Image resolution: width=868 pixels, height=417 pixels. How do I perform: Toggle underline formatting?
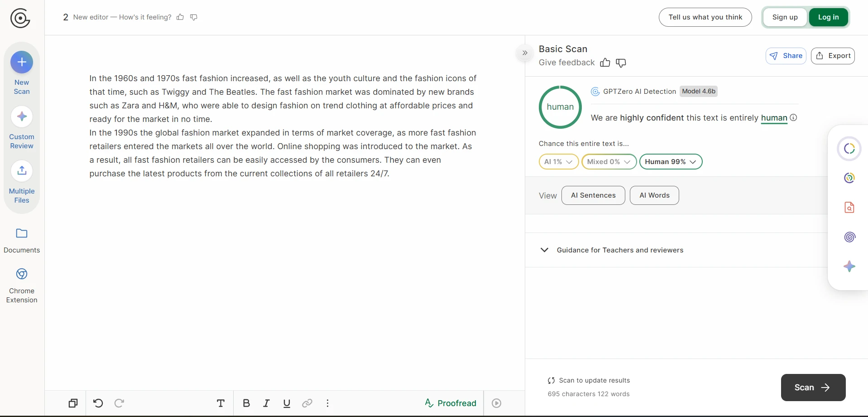coord(287,403)
